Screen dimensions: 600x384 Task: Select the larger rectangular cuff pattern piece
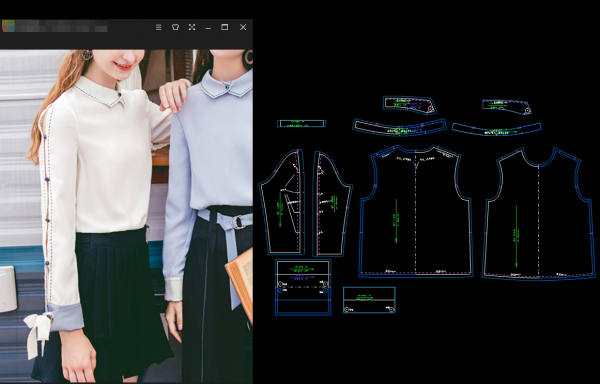303,287
